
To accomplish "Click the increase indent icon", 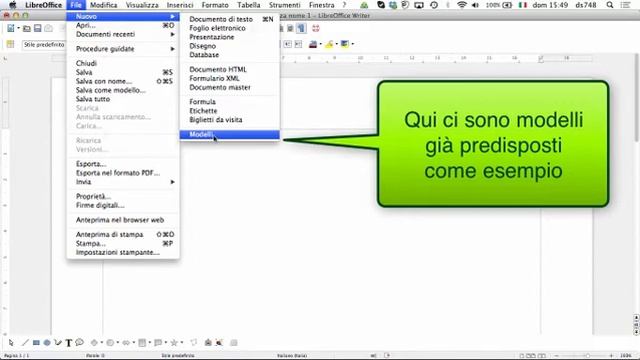I will coord(298,44).
